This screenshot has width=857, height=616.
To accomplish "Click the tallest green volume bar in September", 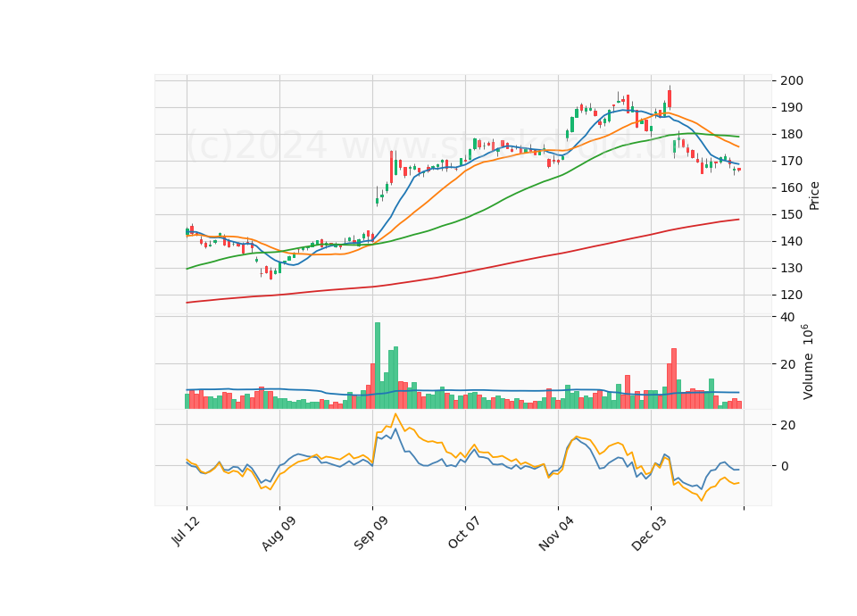I will [x=377, y=366].
